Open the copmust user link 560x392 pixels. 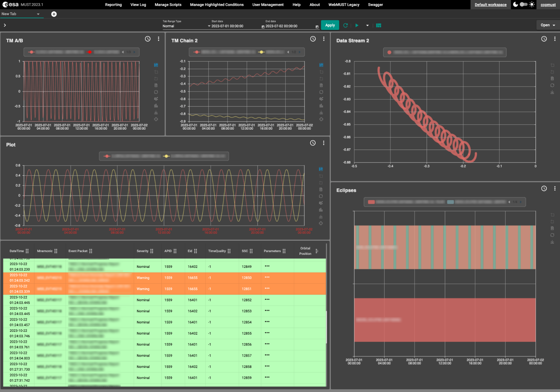point(548,4)
